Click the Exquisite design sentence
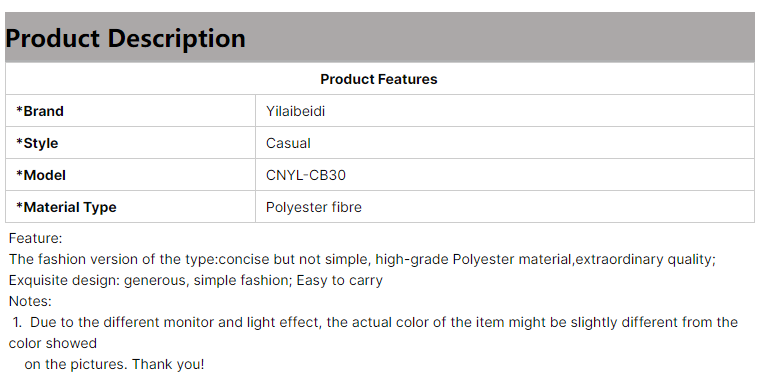The width and height of the screenshot is (763, 376). (196, 280)
